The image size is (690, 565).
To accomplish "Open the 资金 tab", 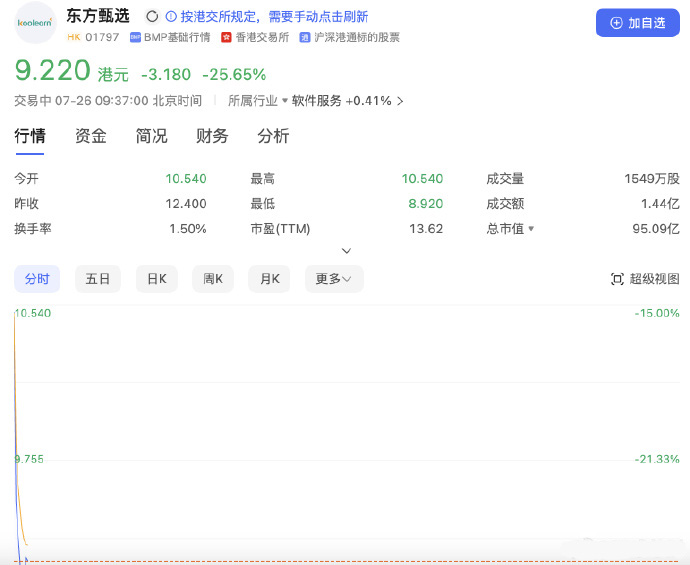I will [x=91, y=136].
